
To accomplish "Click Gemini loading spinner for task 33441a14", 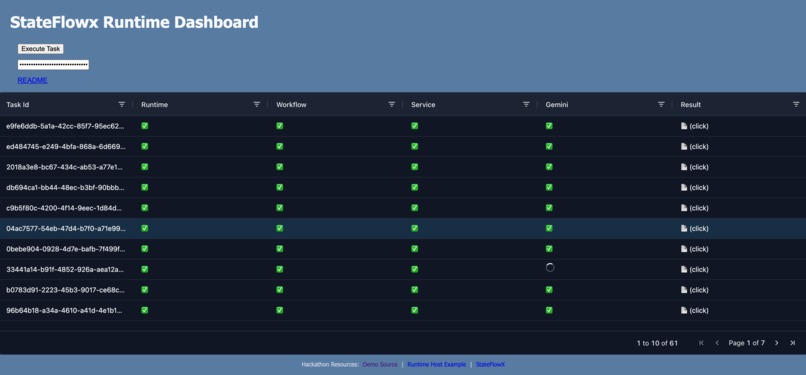I will click(x=549, y=267).
